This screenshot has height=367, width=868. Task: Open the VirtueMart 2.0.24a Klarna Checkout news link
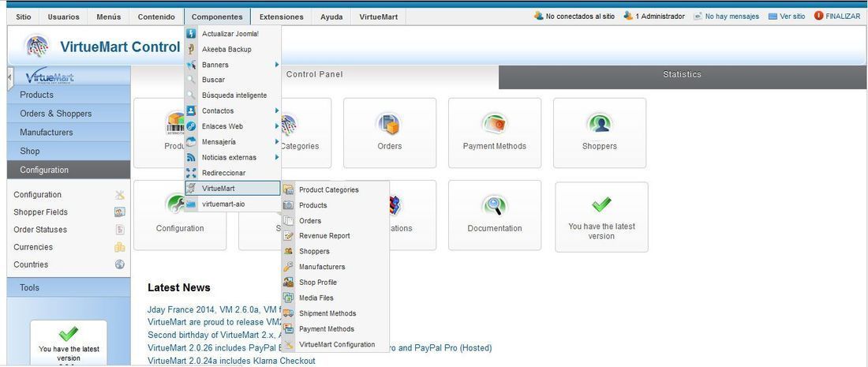click(231, 361)
